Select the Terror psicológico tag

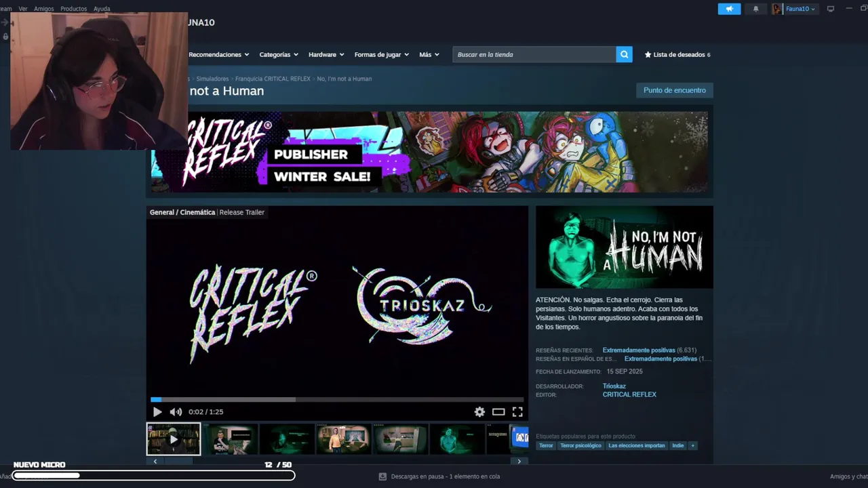click(580, 445)
